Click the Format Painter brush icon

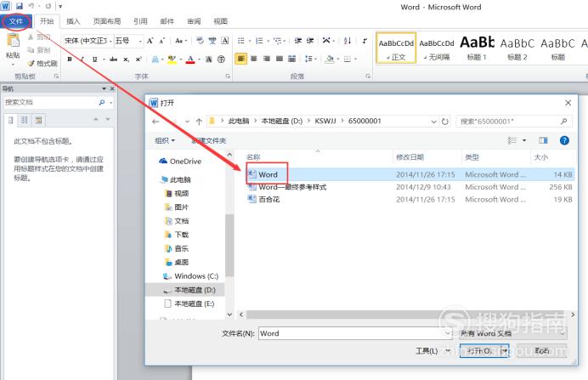point(31,64)
